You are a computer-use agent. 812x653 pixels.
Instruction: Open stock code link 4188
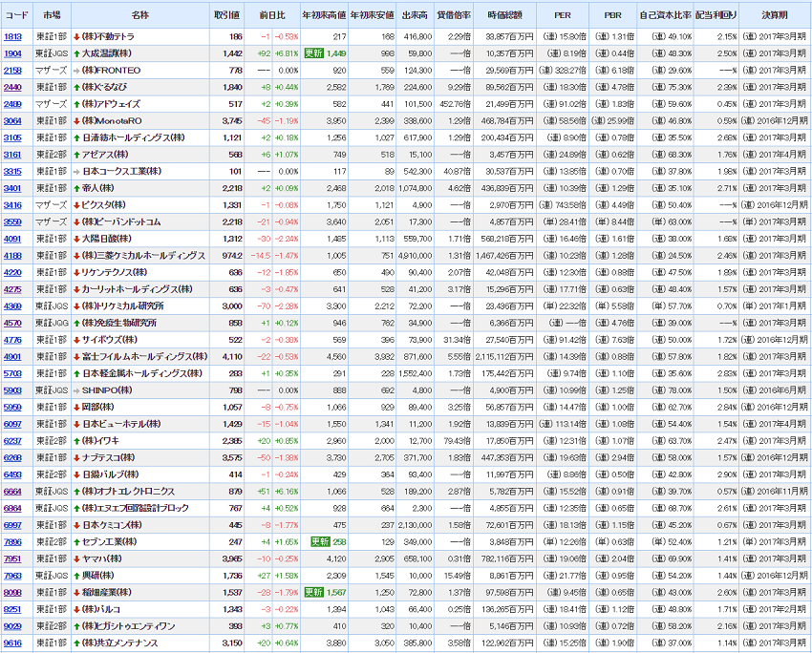click(12, 256)
